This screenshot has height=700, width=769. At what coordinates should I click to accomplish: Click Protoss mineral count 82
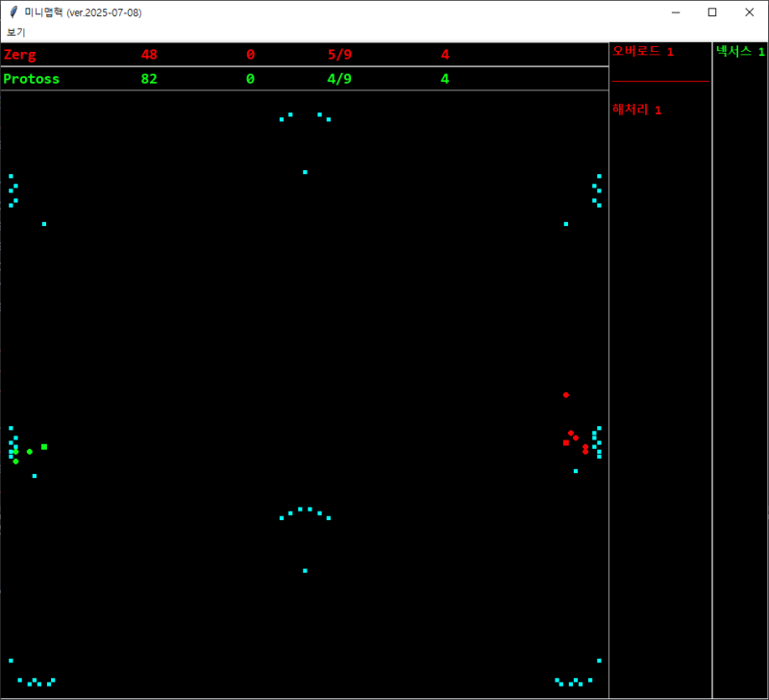click(149, 79)
